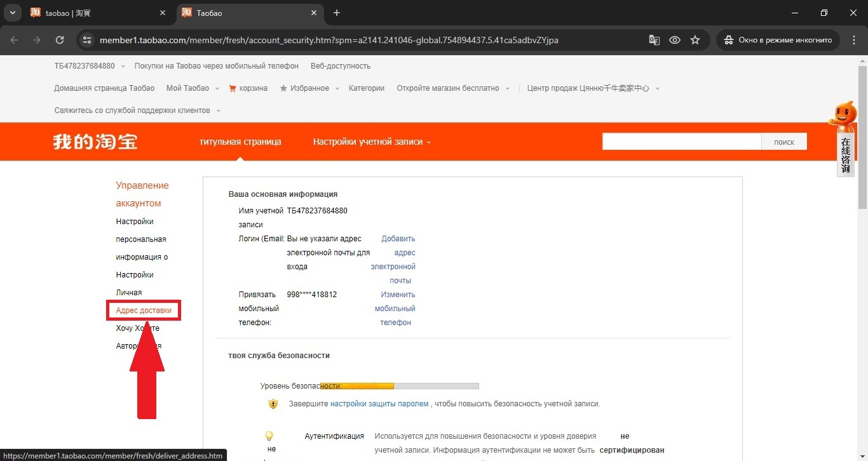Expand 'Настройки учетной записи' menu

pyautogui.click(x=372, y=142)
